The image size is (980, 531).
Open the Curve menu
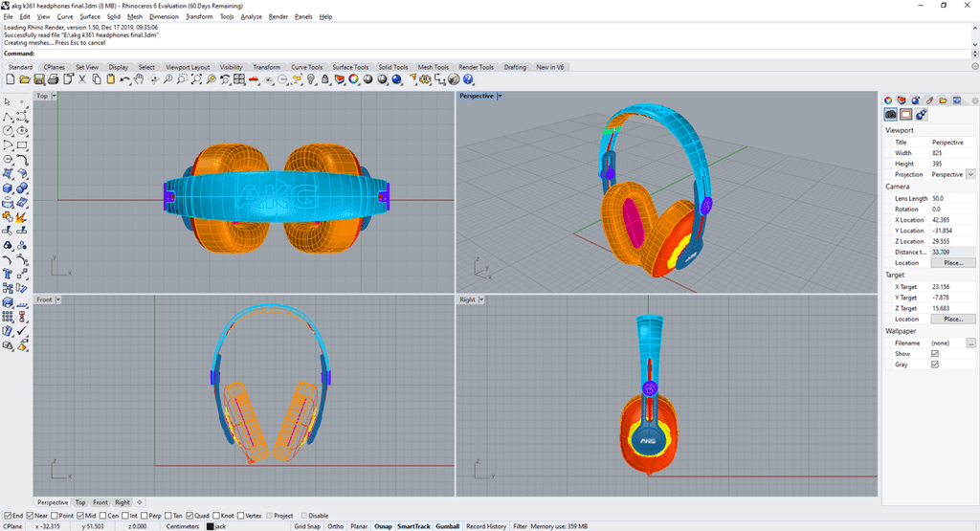(65, 17)
